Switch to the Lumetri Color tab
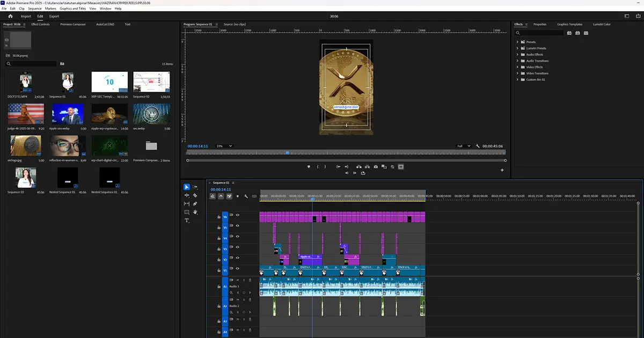The height and width of the screenshot is (338, 644). point(602,24)
